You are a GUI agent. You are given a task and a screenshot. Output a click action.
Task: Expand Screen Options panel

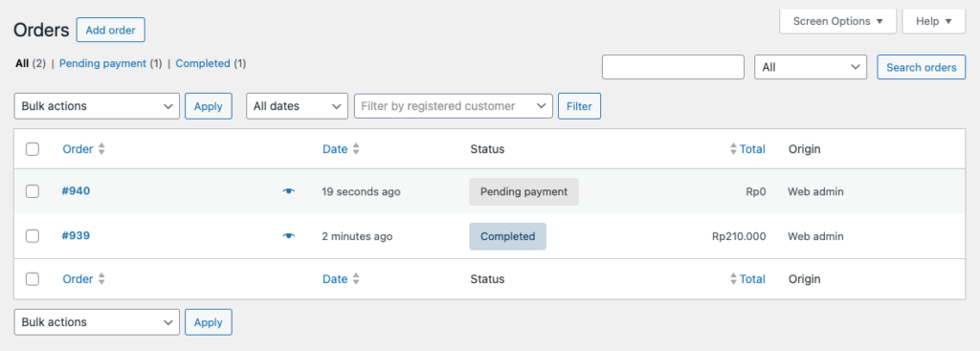[x=838, y=21]
